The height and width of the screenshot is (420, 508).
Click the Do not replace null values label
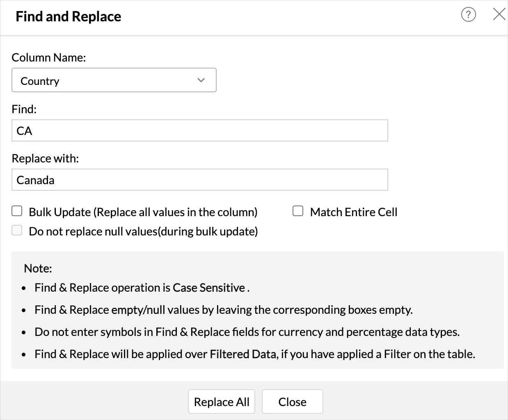point(143,231)
